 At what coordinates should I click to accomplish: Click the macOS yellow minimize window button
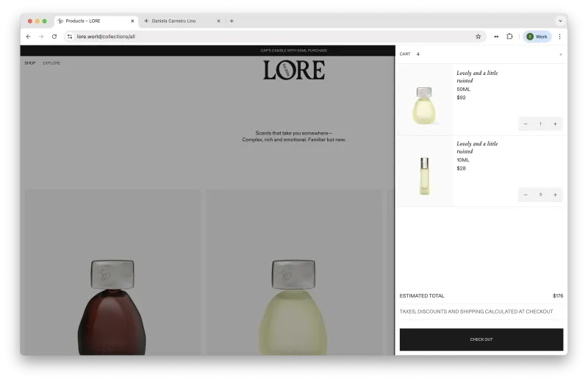(37, 21)
